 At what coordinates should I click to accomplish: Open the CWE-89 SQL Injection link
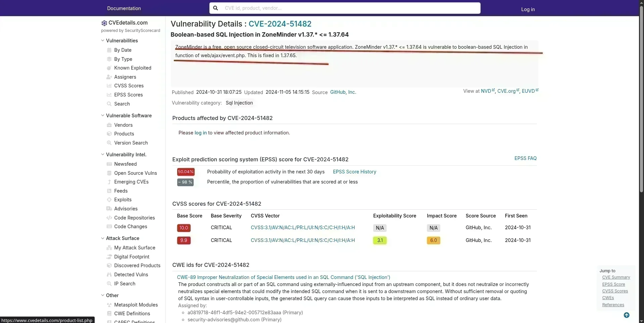tap(284, 277)
